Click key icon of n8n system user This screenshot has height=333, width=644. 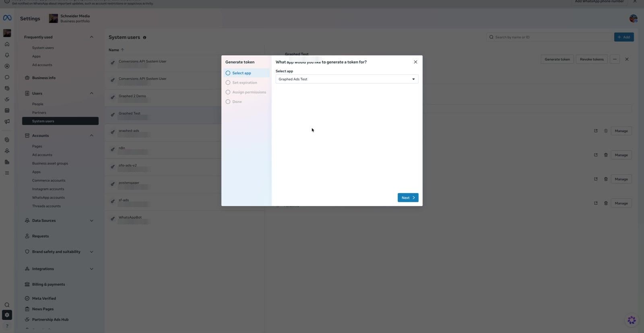pos(113,149)
